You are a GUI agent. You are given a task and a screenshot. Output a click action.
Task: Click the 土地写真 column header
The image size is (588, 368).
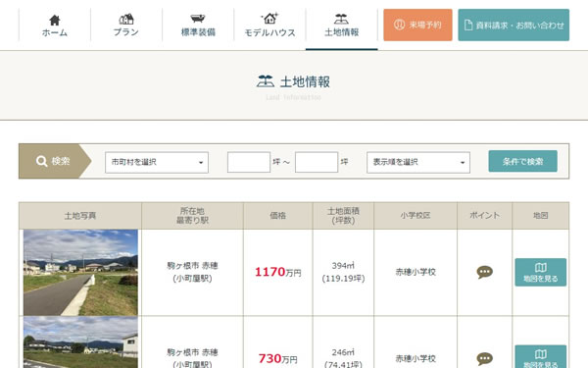(x=80, y=216)
